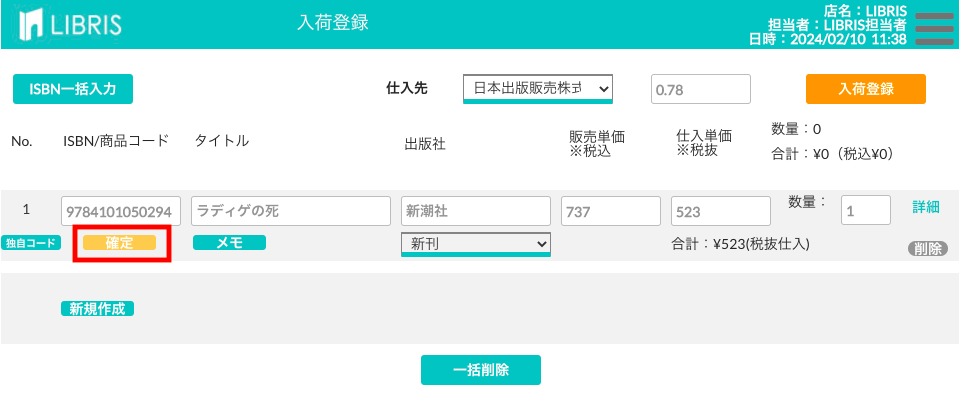959x402 pixels.
Task: Click the gray 削除 button
Action: point(927,248)
